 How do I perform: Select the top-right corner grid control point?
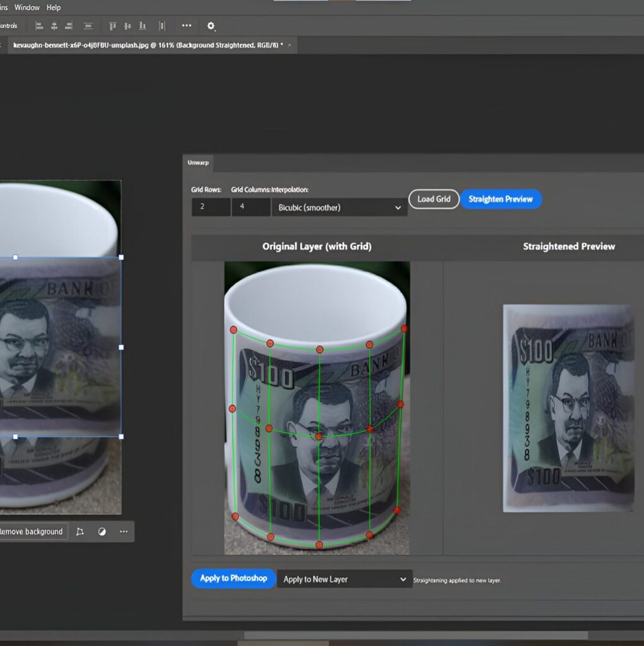coord(404,328)
